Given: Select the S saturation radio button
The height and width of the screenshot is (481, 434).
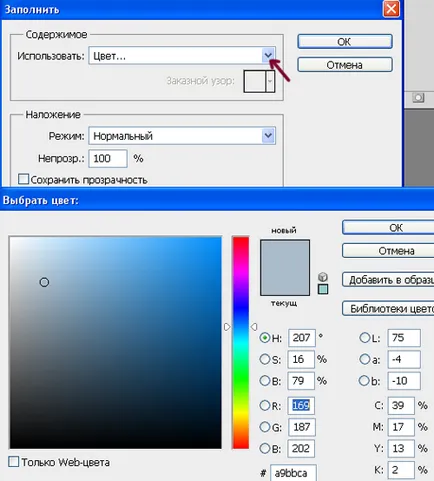Looking at the screenshot, I should coord(265,359).
